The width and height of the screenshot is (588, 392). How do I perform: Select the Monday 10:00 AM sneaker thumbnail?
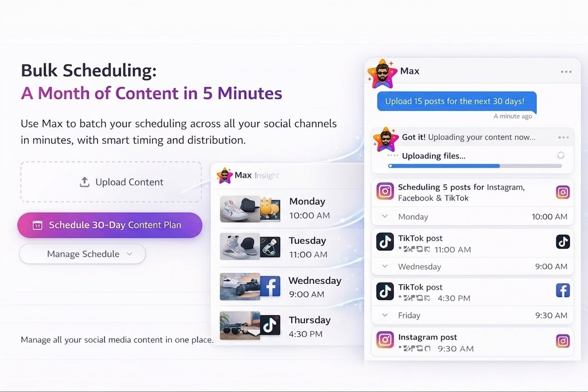pos(240,209)
